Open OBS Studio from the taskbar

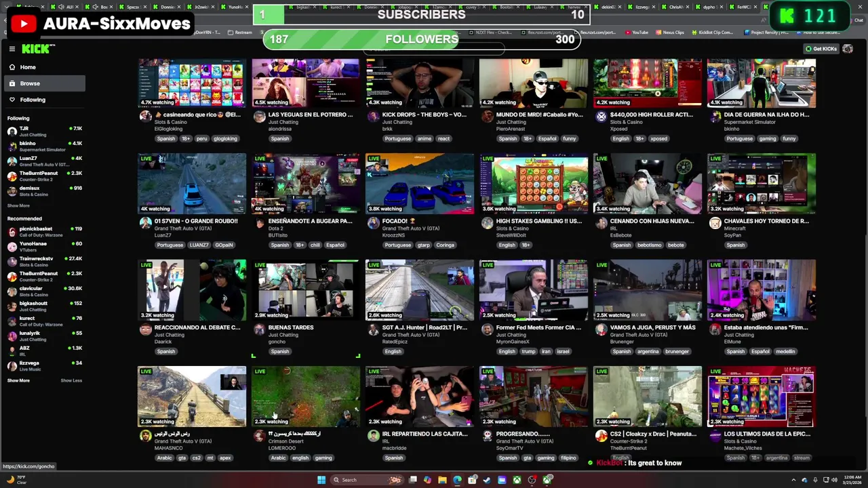click(532, 480)
